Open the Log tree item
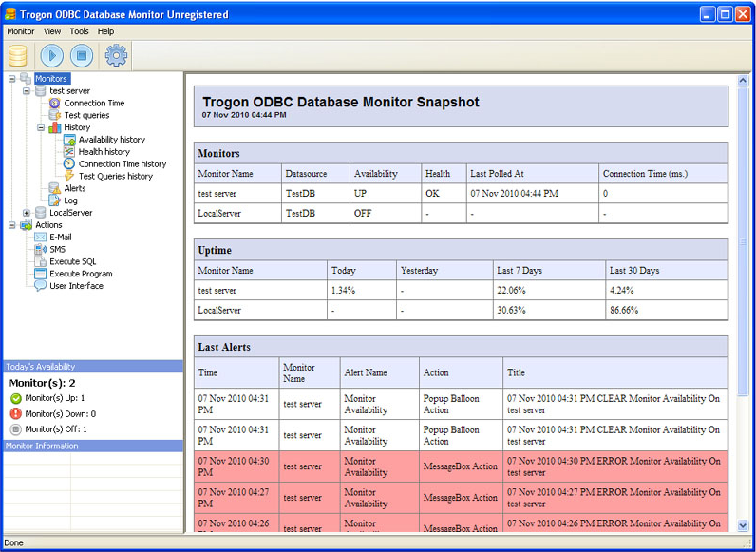The width and height of the screenshot is (756, 552). [x=70, y=200]
